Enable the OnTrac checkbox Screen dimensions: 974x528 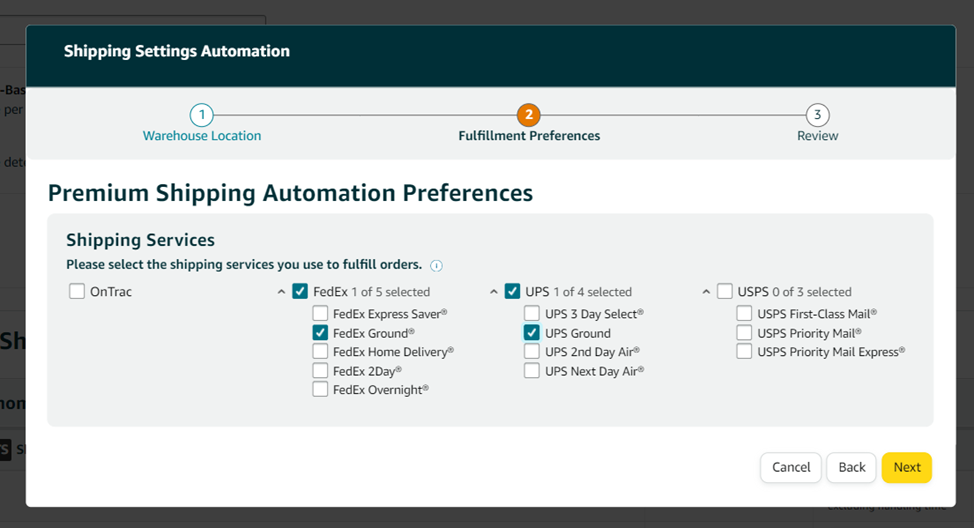click(x=77, y=292)
